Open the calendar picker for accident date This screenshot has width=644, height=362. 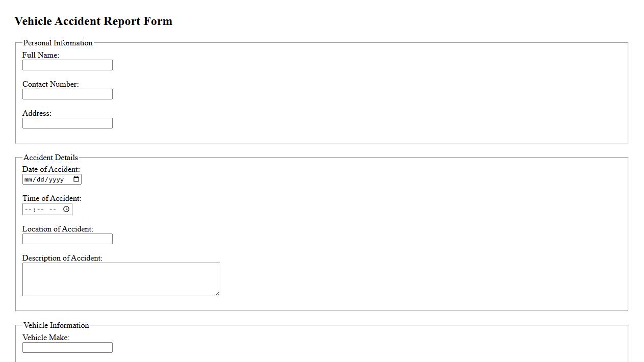pyautogui.click(x=76, y=179)
